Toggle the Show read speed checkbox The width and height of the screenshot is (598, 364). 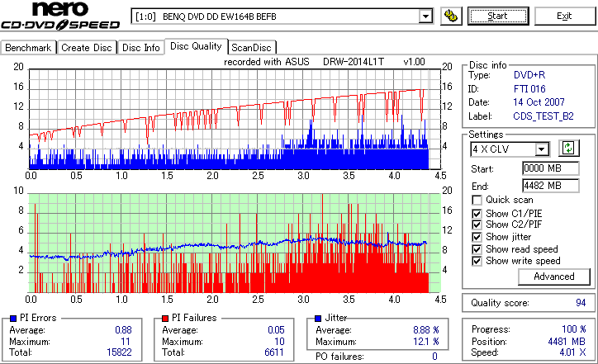point(477,249)
